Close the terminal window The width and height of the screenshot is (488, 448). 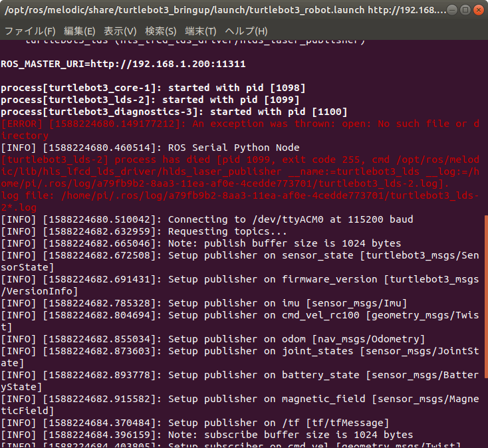[478, 10]
